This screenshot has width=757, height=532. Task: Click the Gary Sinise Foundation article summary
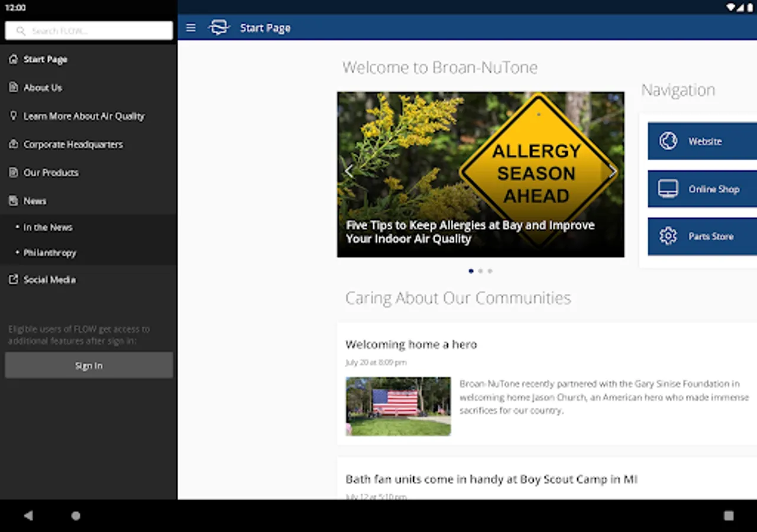tap(604, 397)
